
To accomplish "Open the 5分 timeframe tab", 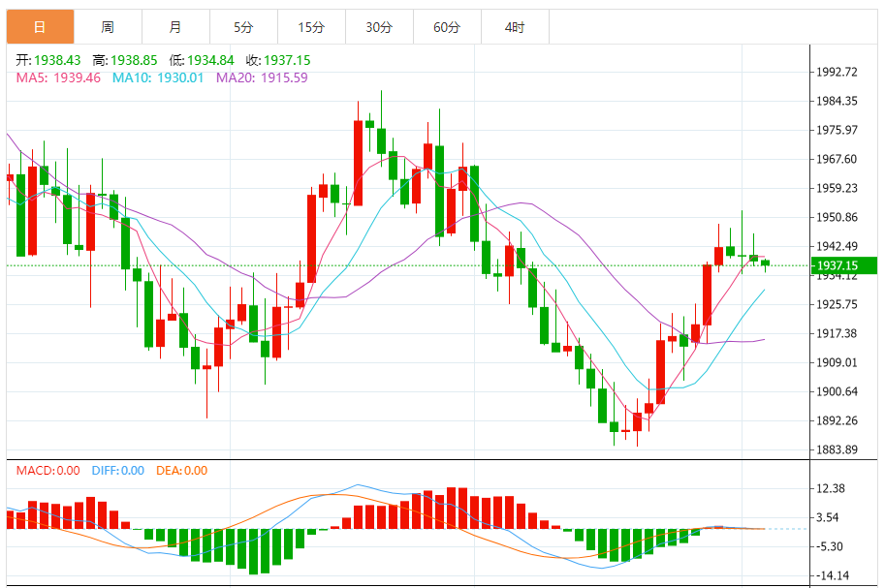I will [243, 27].
